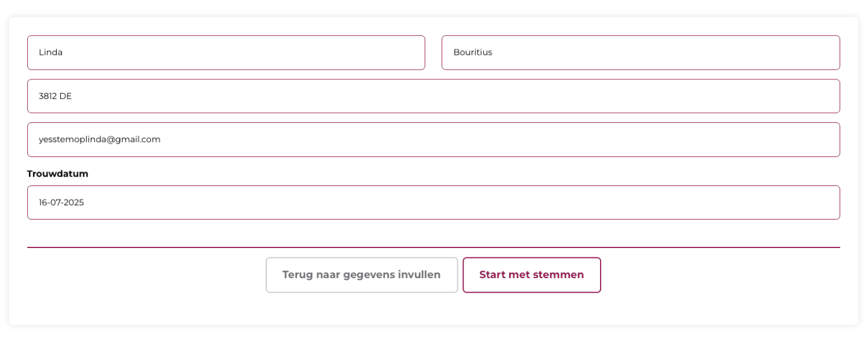Click the year 2025 in the wedding date
Screen dimensions: 868x339
pyautogui.click(x=74, y=203)
